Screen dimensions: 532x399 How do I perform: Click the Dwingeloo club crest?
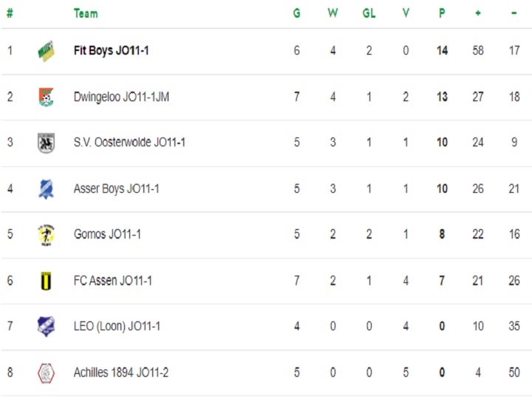(x=46, y=97)
